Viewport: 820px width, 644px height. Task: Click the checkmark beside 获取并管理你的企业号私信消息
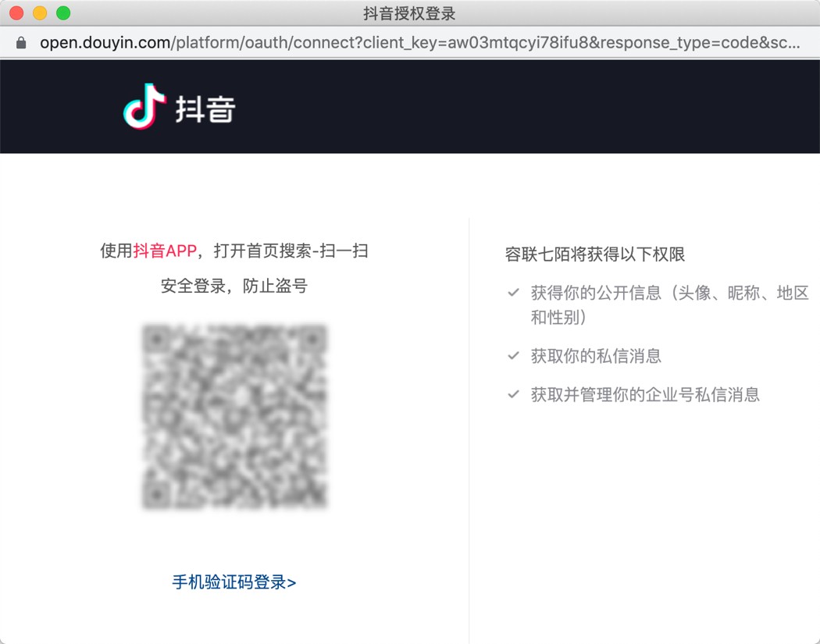tap(514, 394)
